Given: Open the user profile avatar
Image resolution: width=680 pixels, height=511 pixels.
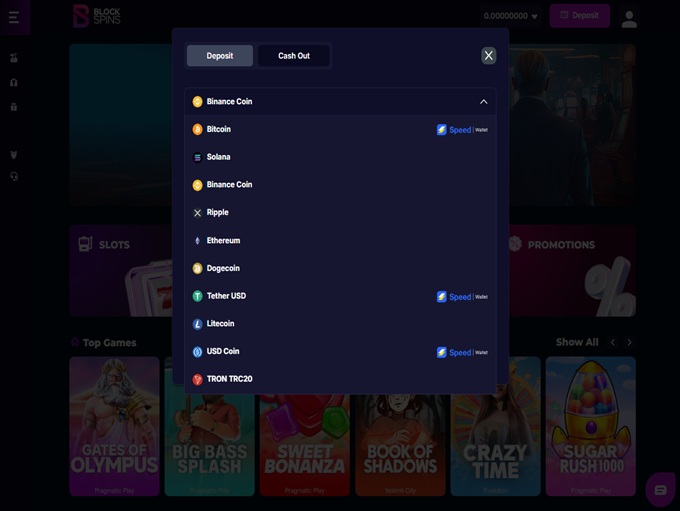Looking at the screenshot, I should 629,17.
